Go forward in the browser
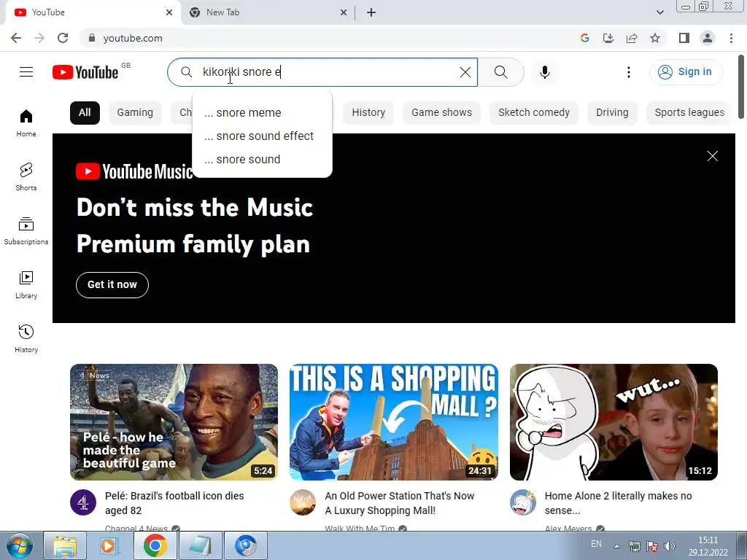Screen dimensions: 747x560 click(x=39, y=38)
